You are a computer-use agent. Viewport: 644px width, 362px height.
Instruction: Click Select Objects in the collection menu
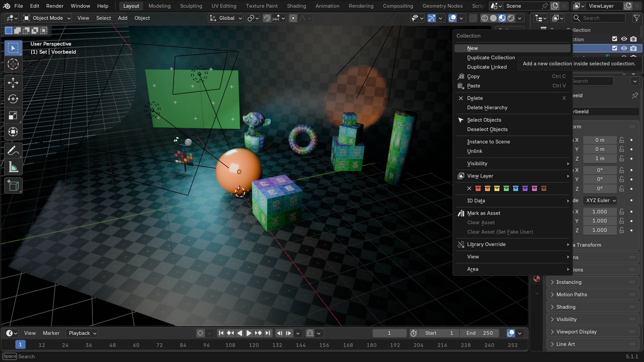tap(484, 120)
